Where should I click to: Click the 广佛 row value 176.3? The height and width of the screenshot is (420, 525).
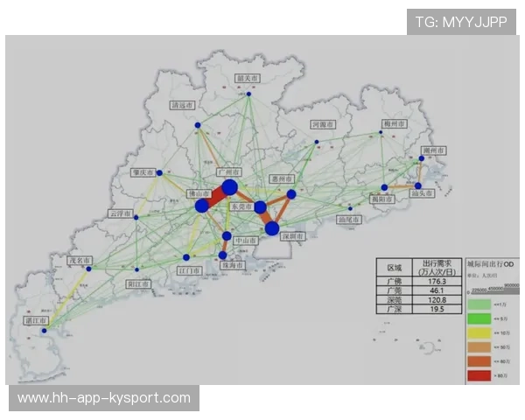pyautogui.click(x=437, y=281)
